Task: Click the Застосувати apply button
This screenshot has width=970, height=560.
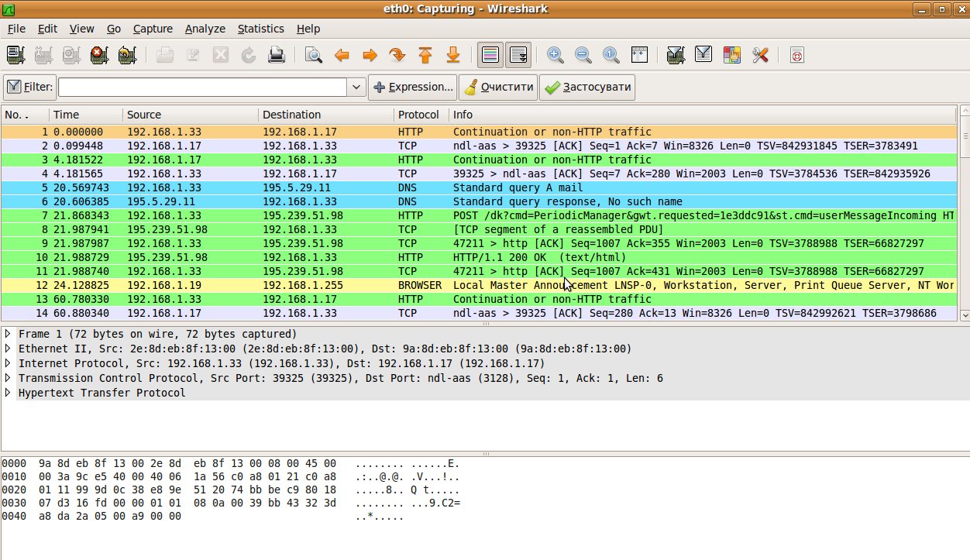Action: tap(587, 87)
